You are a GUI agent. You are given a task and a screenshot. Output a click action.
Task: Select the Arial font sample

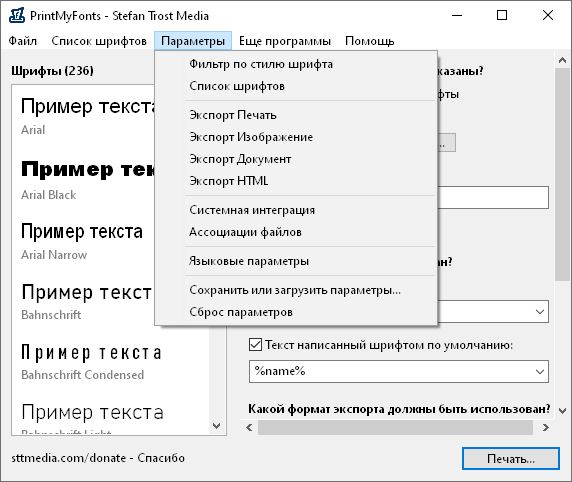pos(88,115)
